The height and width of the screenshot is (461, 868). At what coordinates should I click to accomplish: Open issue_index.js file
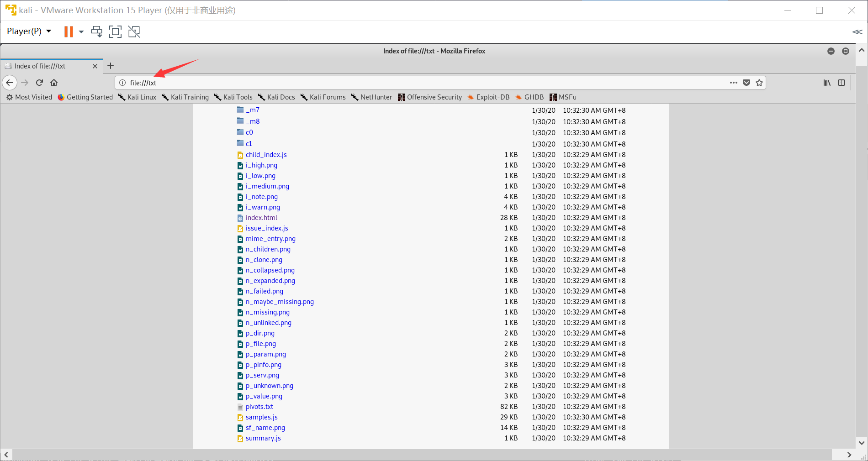[267, 228]
